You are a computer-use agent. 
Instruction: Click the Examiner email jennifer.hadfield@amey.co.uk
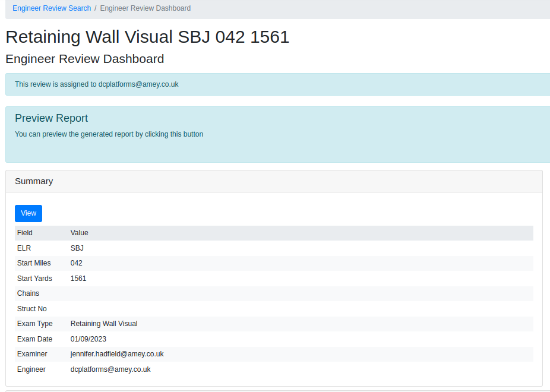click(x=117, y=354)
